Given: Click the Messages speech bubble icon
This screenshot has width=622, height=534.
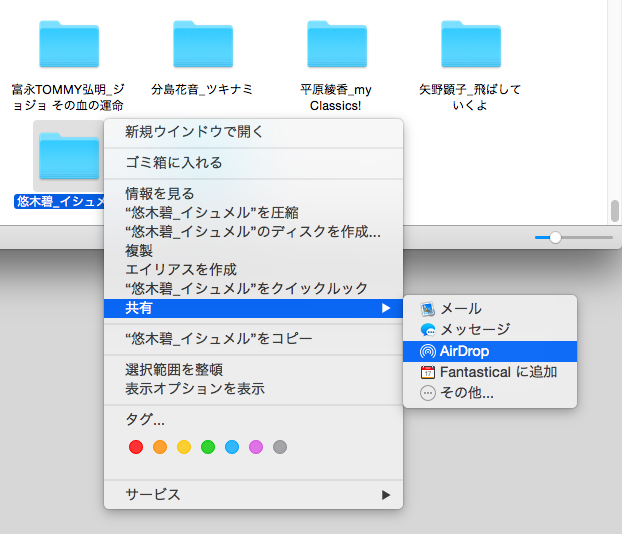Looking at the screenshot, I should [428, 330].
